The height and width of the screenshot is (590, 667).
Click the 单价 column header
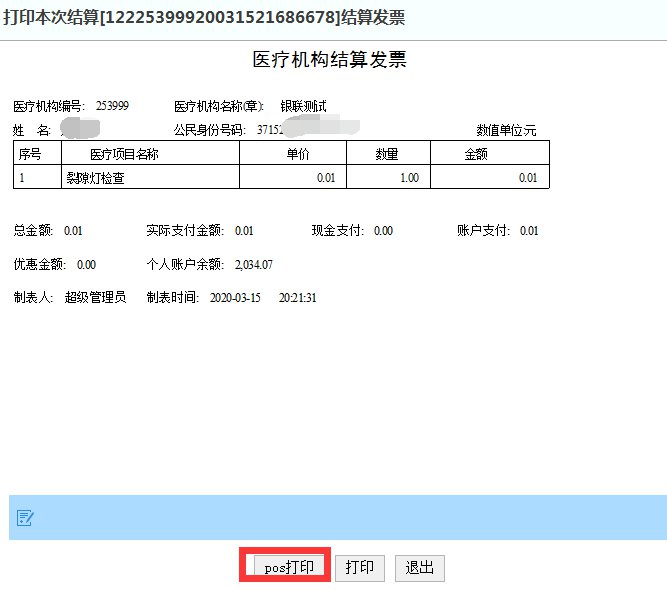[x=298, y=154]
